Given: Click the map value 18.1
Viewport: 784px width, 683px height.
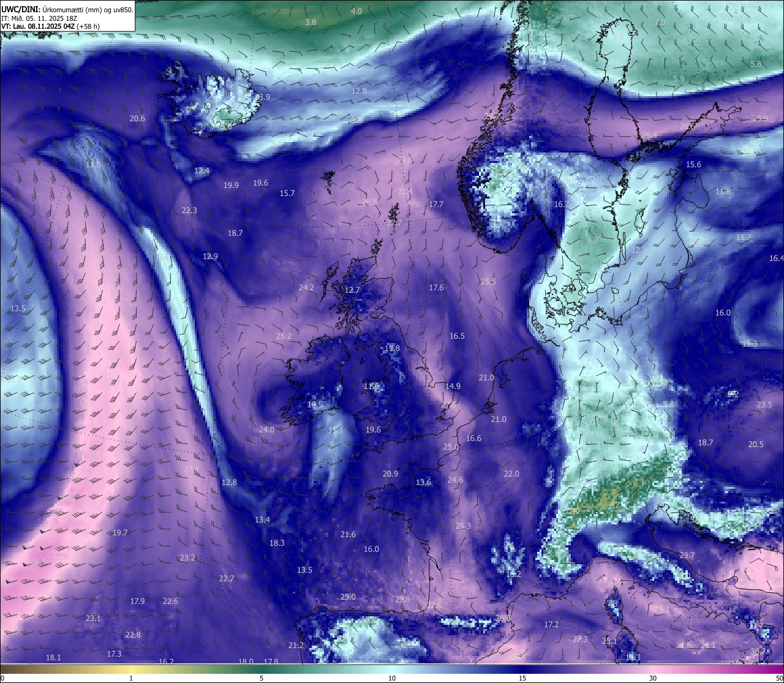Looking at the screenshot, I should tap(53, 658).
